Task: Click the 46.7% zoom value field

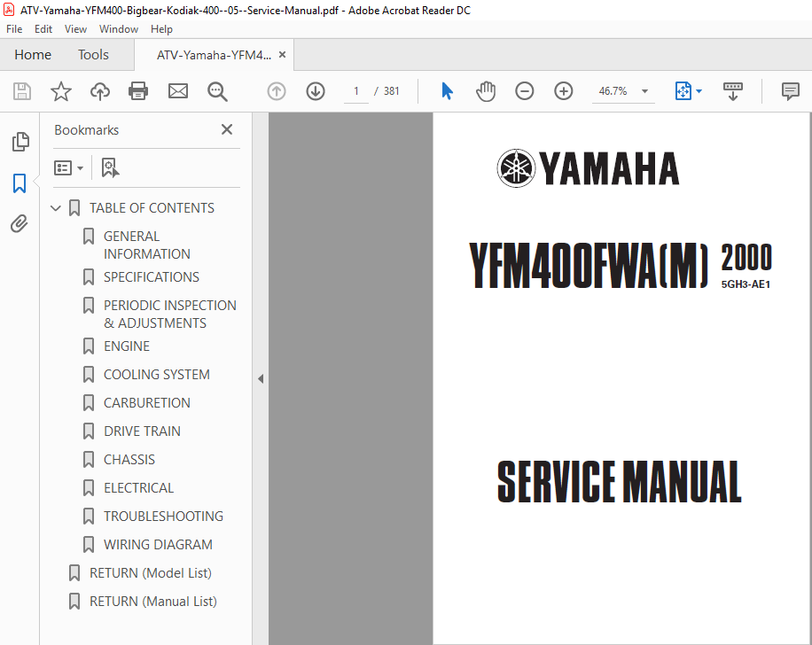Action: [x=613, y=91]
